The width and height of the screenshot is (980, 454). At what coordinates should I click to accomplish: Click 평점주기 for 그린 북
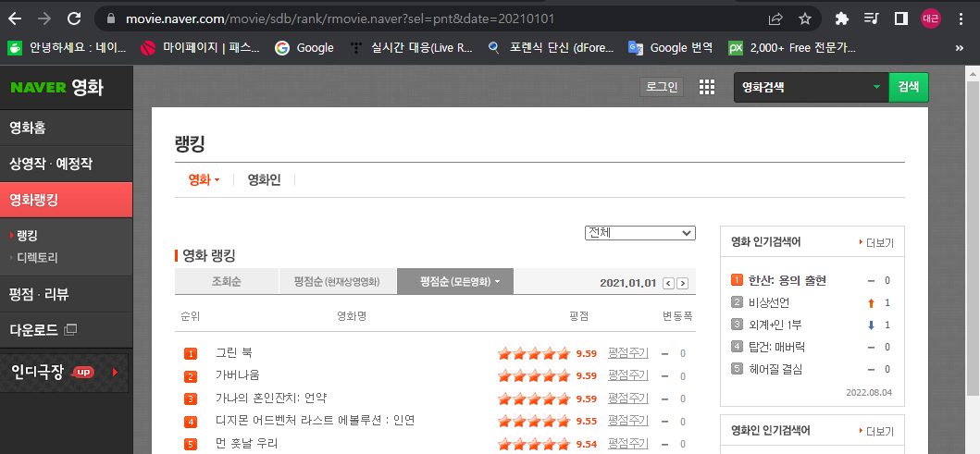pos(628,353)
